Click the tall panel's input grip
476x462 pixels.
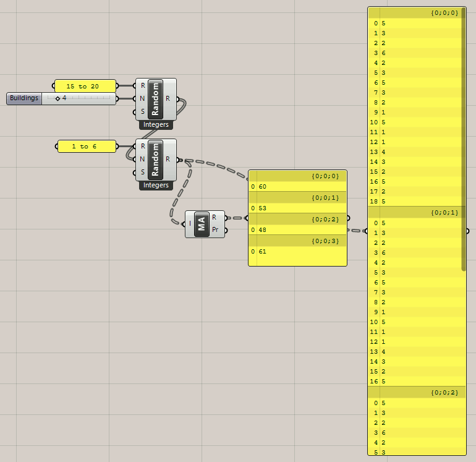point(366,231)
